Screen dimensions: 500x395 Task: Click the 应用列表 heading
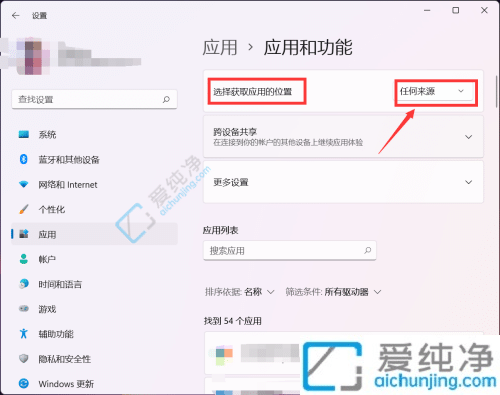[220, 230]
